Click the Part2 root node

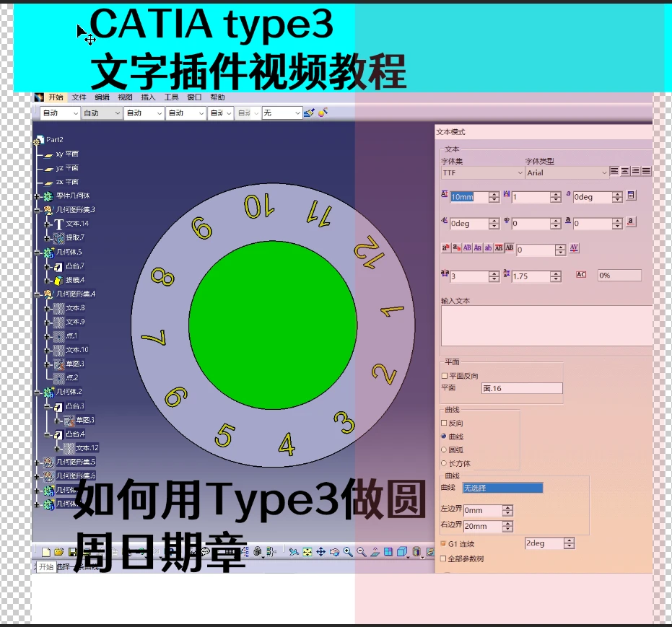54,140
